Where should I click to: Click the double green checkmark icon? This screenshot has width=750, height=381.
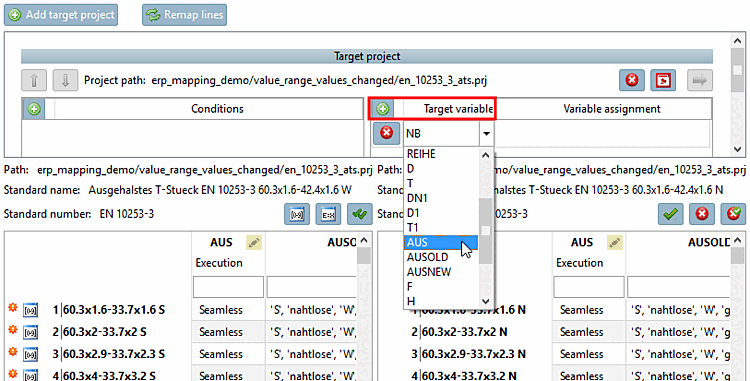coord(360,214)
